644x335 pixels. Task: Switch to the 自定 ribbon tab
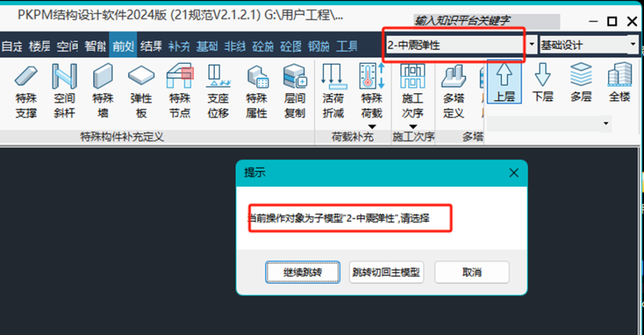point(12,46)
